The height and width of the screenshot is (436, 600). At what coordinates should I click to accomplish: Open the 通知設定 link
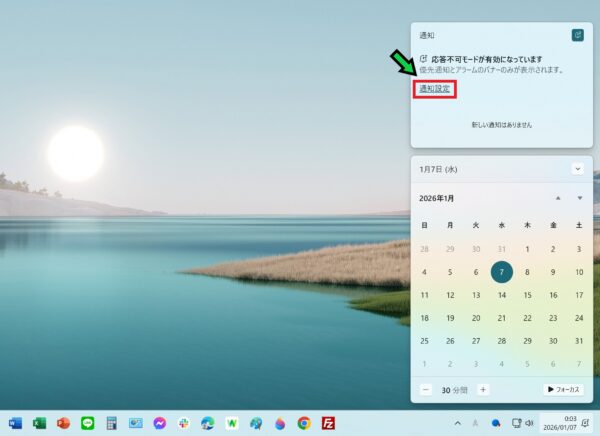434,88
